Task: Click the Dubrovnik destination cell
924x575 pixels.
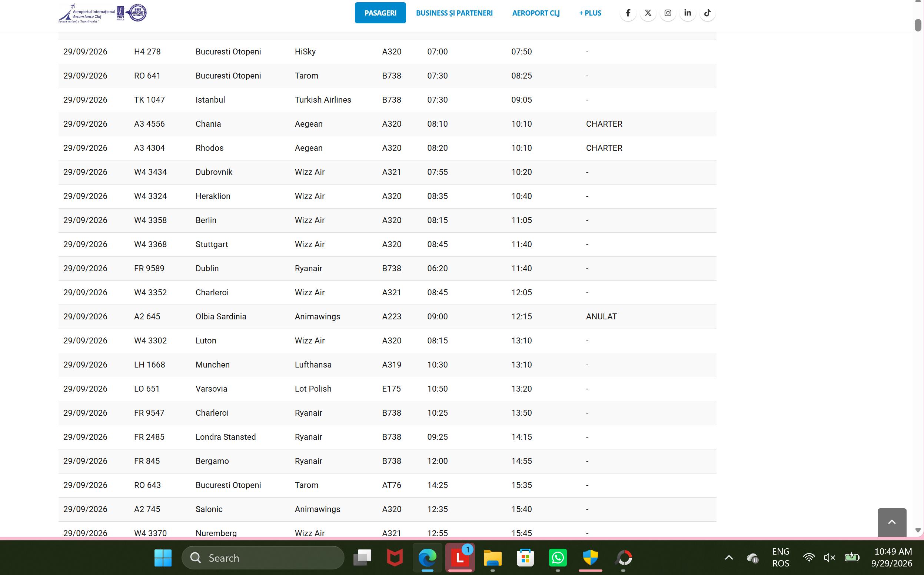Action: [214, 172]
